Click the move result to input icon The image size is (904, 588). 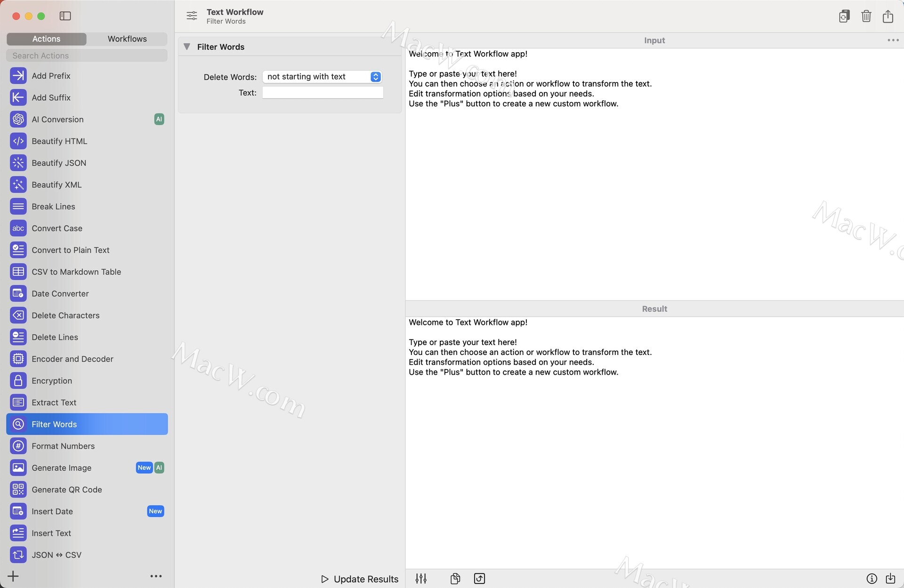[479, 579]
